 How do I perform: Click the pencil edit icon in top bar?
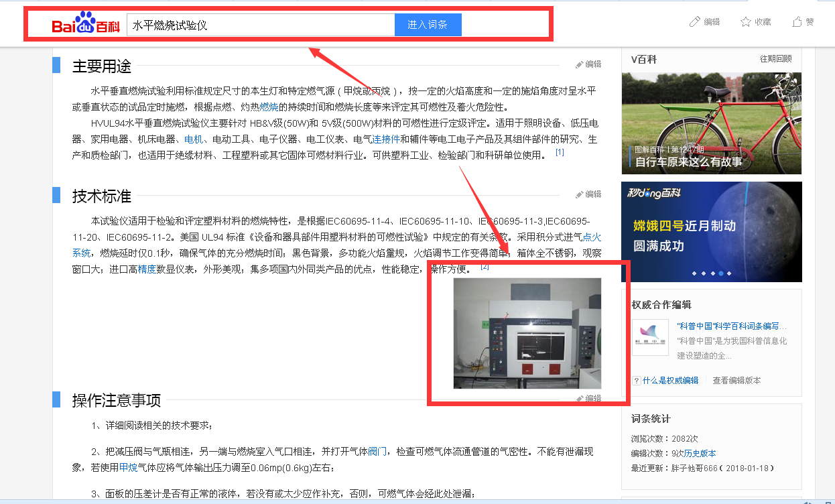695,22
